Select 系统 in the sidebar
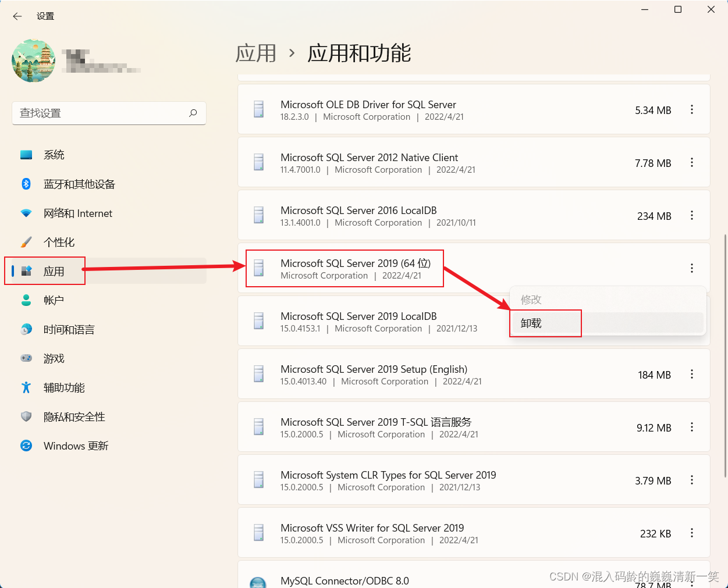This screenshot has height=588, width=728. (109, 155)
